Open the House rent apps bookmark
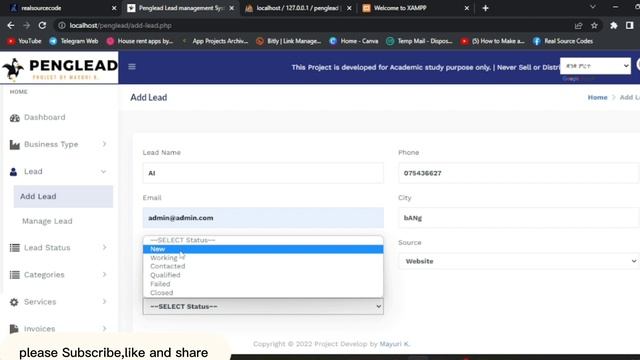The image size is (640, 360). pyautogui.click(x=140, y=41)
